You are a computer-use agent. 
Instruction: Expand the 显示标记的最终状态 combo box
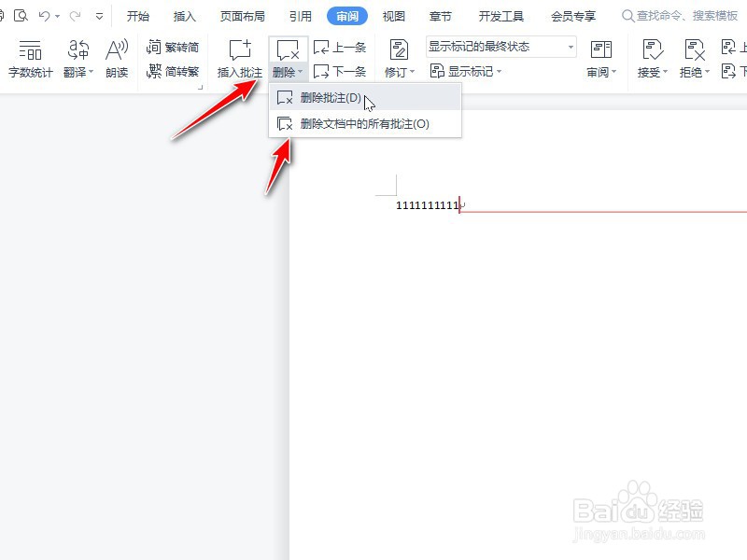tap(570, 45)
